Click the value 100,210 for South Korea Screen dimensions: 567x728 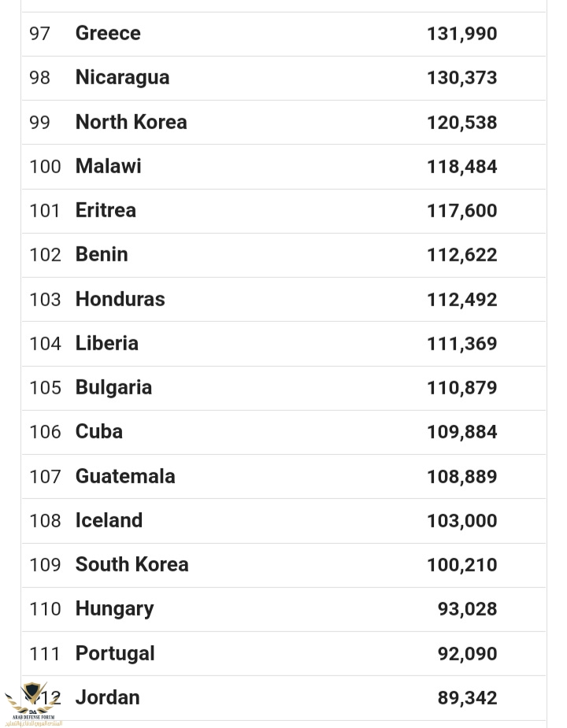pos(462,565)
